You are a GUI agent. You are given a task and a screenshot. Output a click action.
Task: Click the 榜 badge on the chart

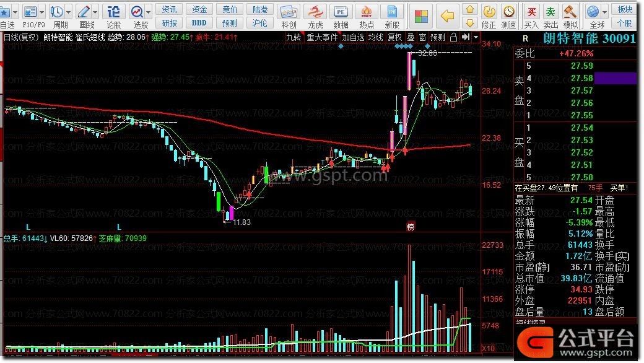pyautogui.click(x=410, y=226)
